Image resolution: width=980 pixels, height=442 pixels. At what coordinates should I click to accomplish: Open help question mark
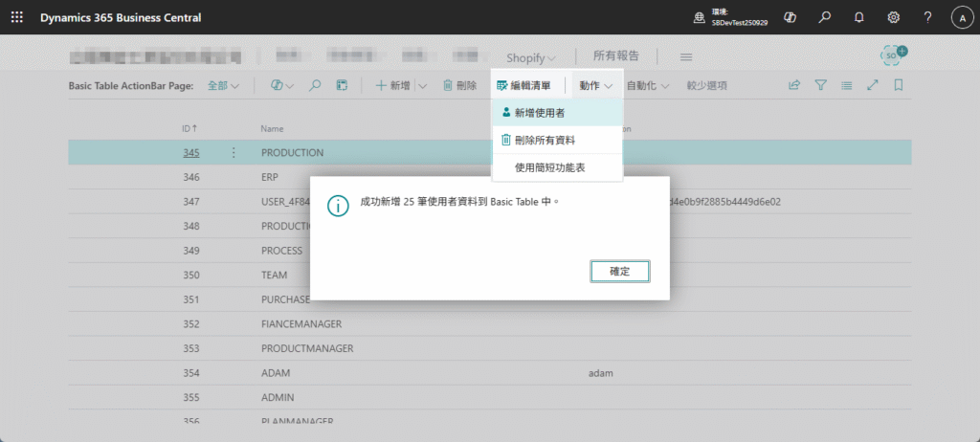[x=928, y=17]
